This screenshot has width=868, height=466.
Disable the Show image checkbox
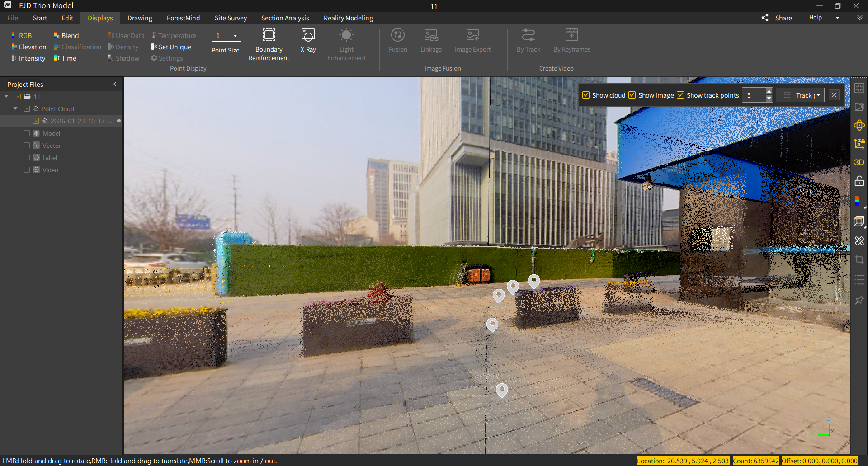pyautogui.click(x=632, y=95)
